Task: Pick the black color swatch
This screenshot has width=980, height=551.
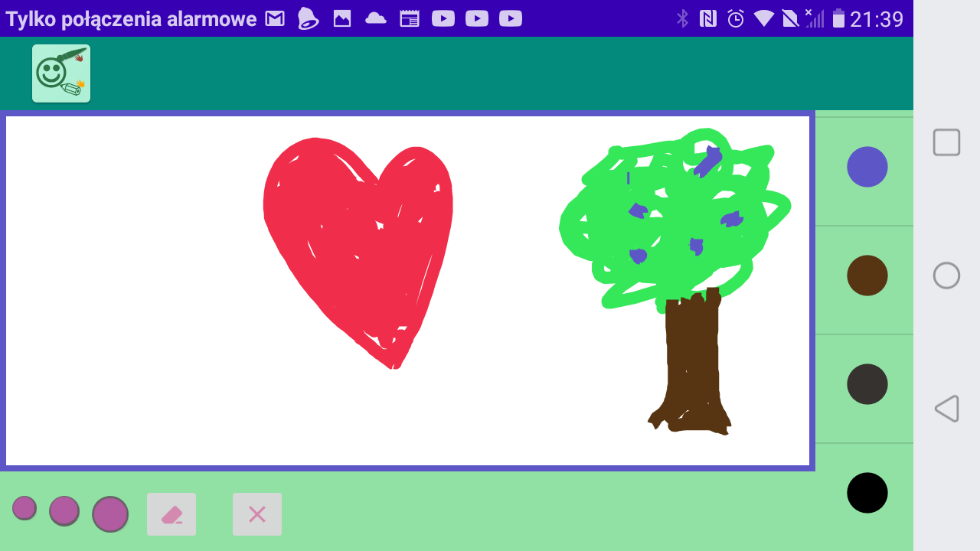Action: click(867, 493)
